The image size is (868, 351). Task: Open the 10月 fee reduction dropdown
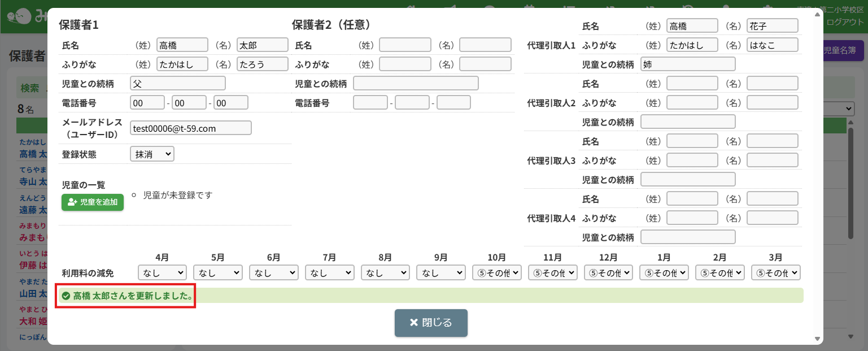tap(496, 273)
